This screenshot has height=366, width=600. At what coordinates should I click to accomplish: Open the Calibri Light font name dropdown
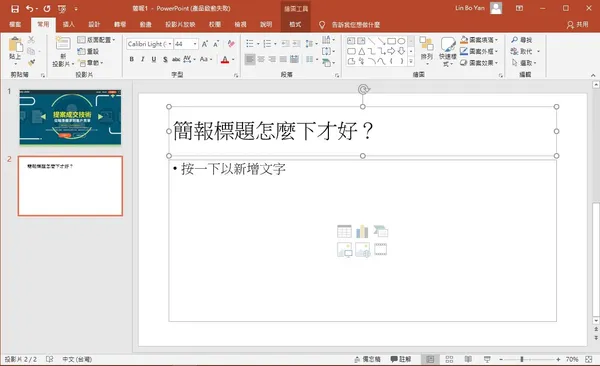pyautogui.click(x=170, y=44)
